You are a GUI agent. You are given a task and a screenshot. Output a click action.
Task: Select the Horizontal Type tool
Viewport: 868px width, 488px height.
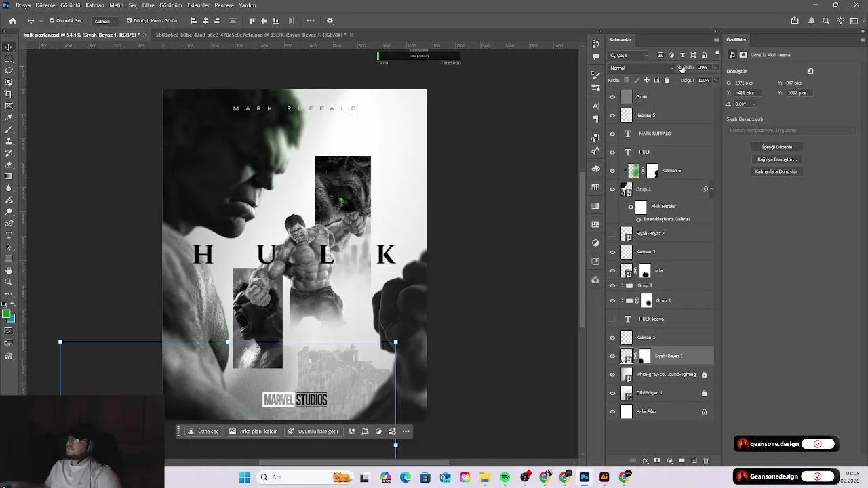(9, 235)
